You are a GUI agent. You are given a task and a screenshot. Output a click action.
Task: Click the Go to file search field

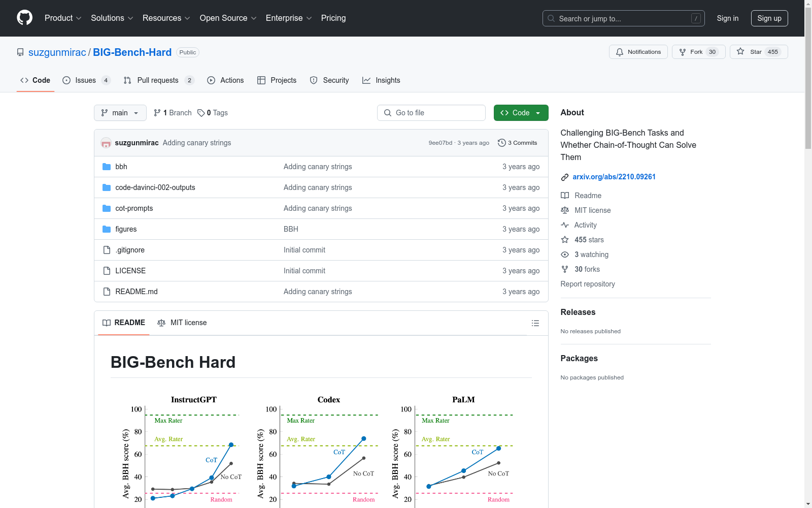click(x=431, y=113)
